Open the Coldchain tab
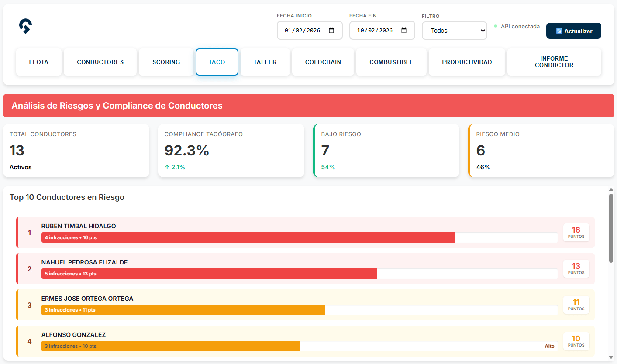 point(323,62)
